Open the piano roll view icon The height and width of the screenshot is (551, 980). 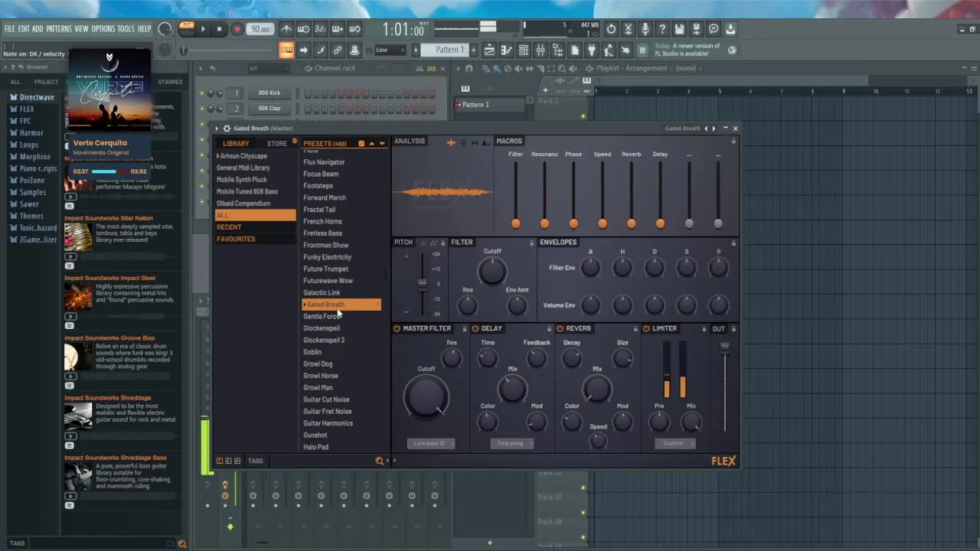click(x=506, y=50)
